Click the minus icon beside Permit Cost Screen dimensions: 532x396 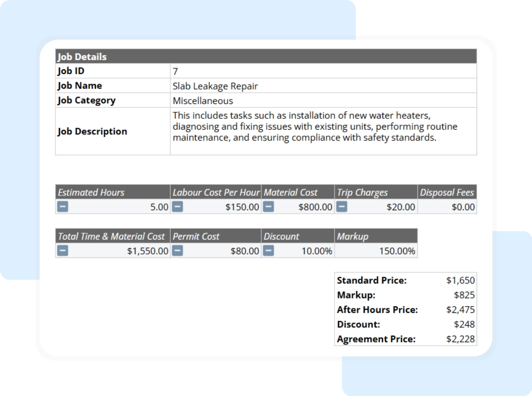click(177, 251)
